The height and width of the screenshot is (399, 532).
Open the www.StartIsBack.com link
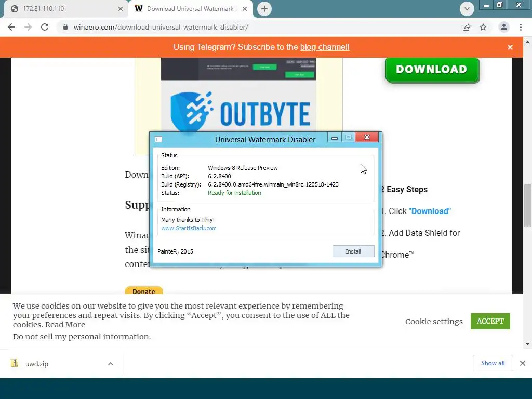(x=189, y=228)
